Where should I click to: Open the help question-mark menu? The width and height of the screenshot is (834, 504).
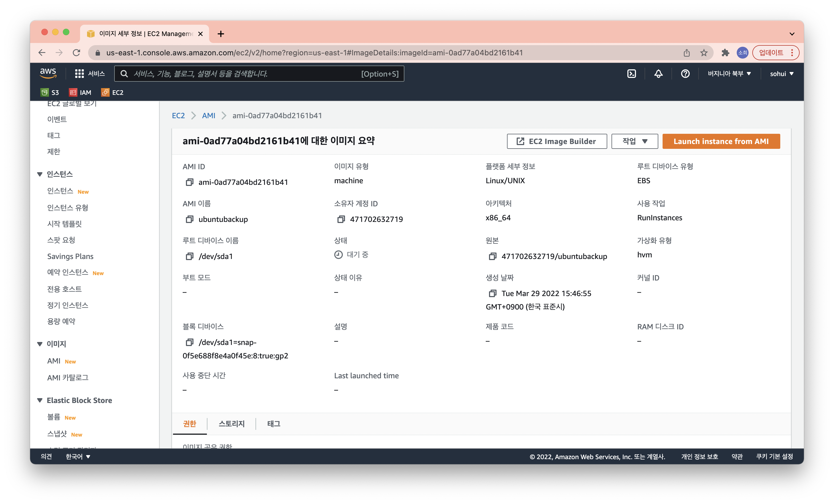pos(685,74)
